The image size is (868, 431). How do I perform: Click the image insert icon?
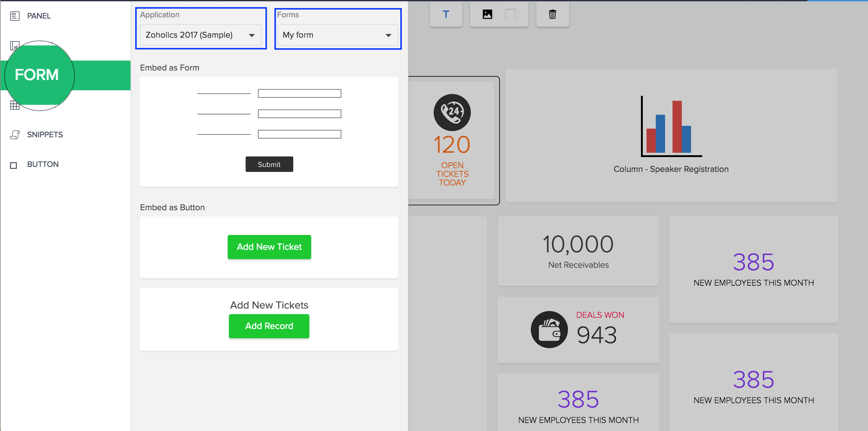pos(487,14)
